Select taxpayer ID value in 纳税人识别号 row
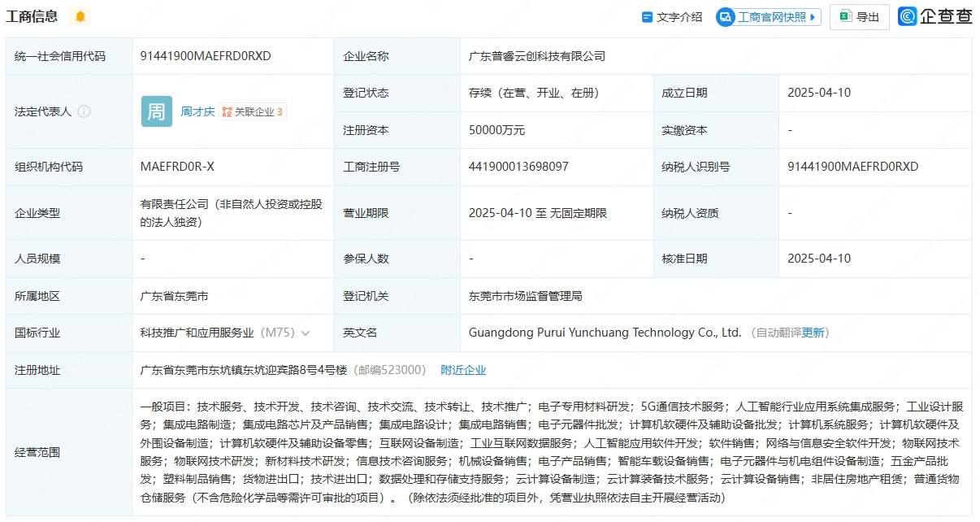Viewport: 980px width, 522px height. 853,167
